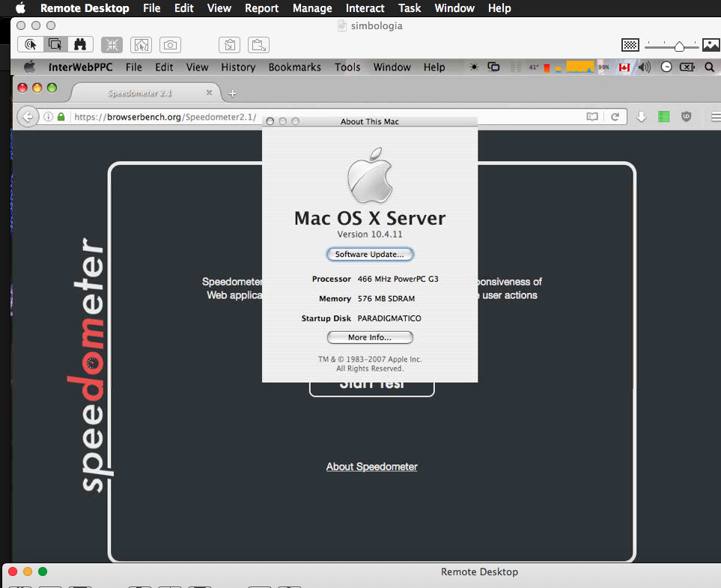Select the Speedometer 2.1 browser tab

(x=139, y=93)
